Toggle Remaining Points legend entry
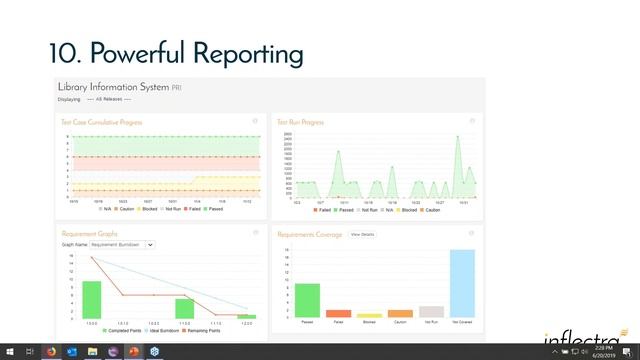The height and width of the screenshot is (360, 640). click(x=201, y=331)
